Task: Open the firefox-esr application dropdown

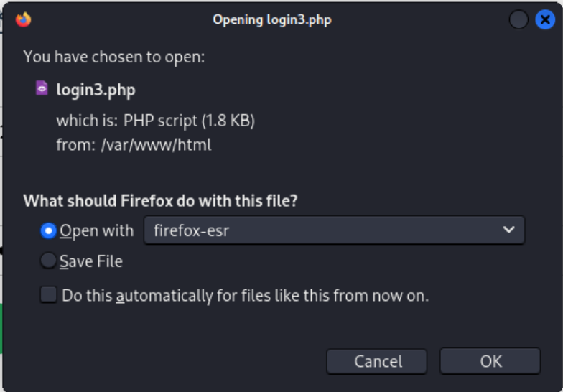Action: (x=334, y=230)
